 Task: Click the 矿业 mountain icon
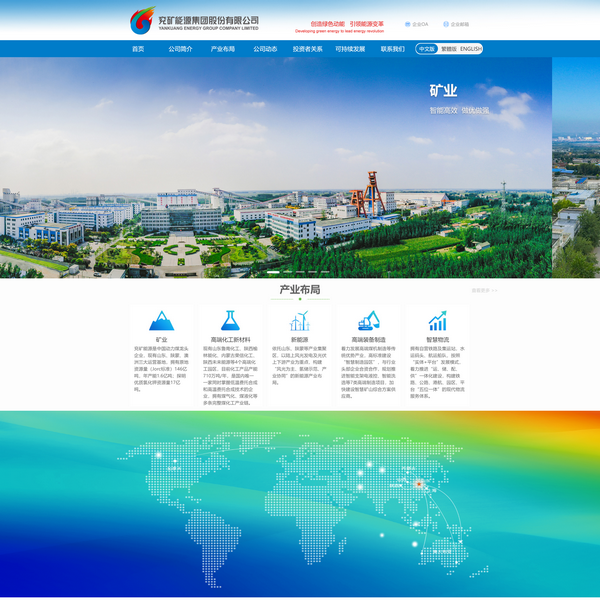click(161, 320)
